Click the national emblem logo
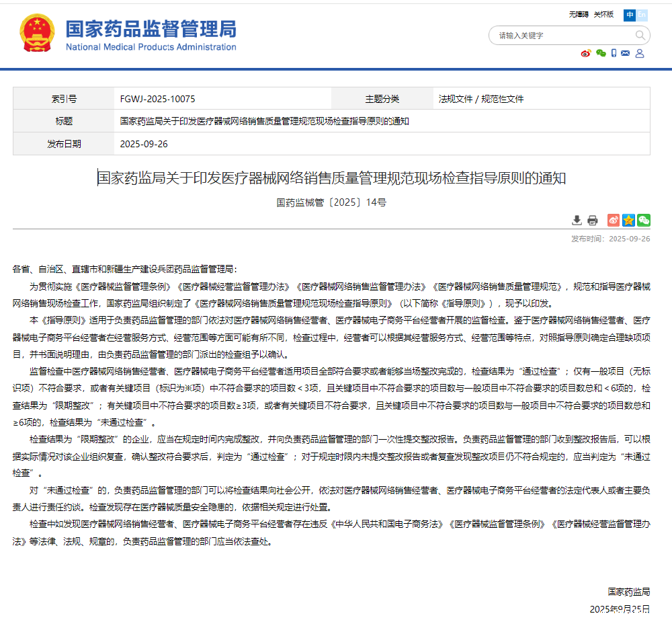This screenshot has height=624, width=672. (38, 34)
